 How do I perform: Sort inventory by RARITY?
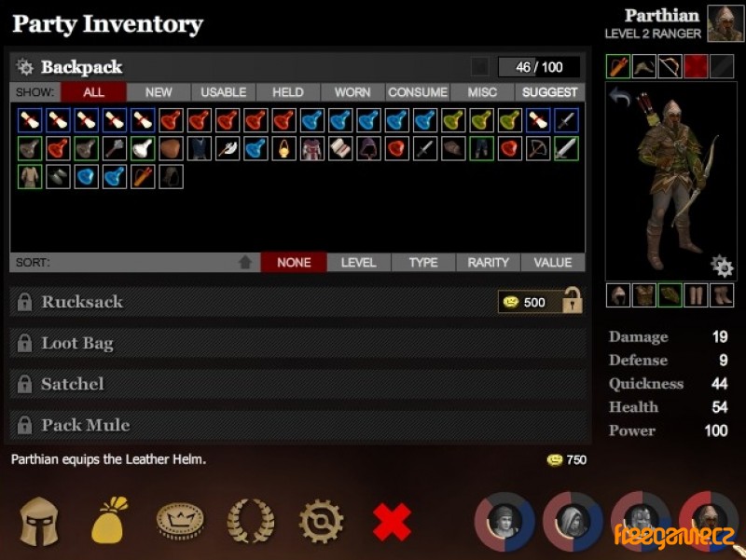point(488,263)
